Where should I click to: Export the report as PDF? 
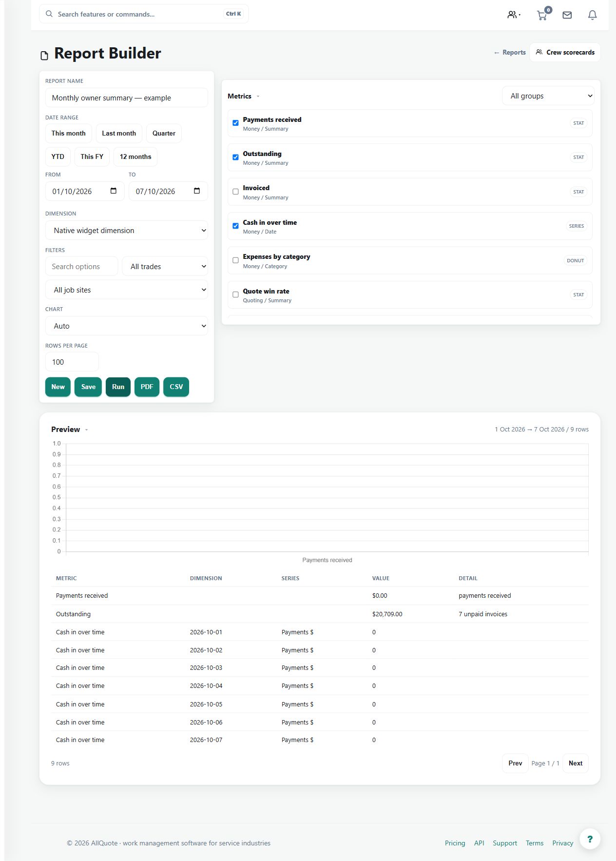tap(147, 387)
